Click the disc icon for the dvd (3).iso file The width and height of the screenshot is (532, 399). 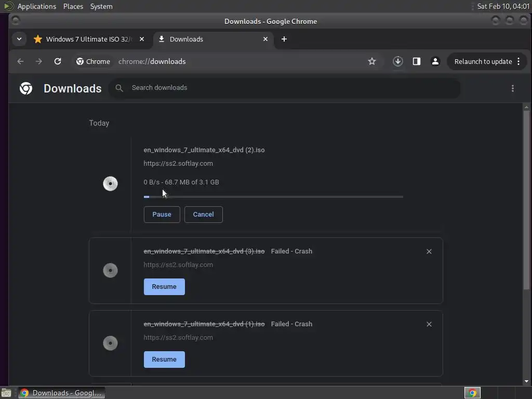click(x=110, y=270)
